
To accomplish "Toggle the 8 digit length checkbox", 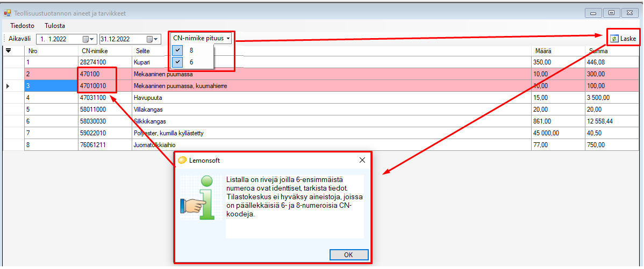I will coord(178,50).
